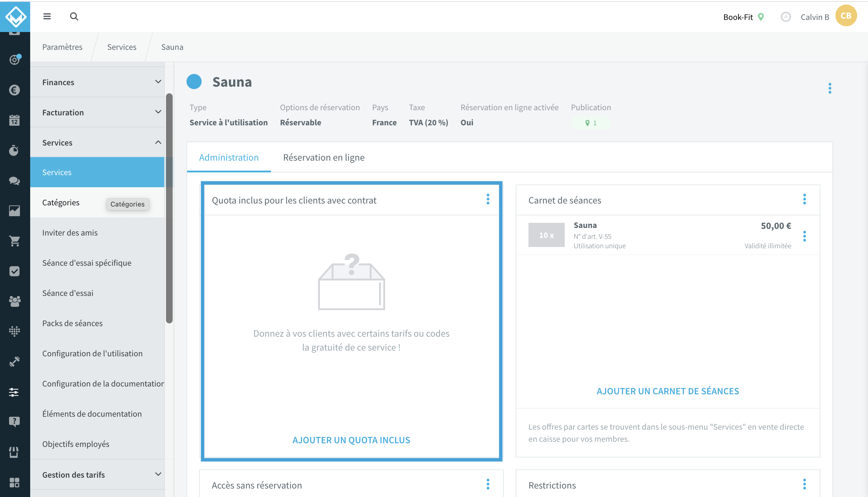This screenshot has width=868, height=497.
Task: Open the Sauna page three-dot menu
Action: coord(829,88)
